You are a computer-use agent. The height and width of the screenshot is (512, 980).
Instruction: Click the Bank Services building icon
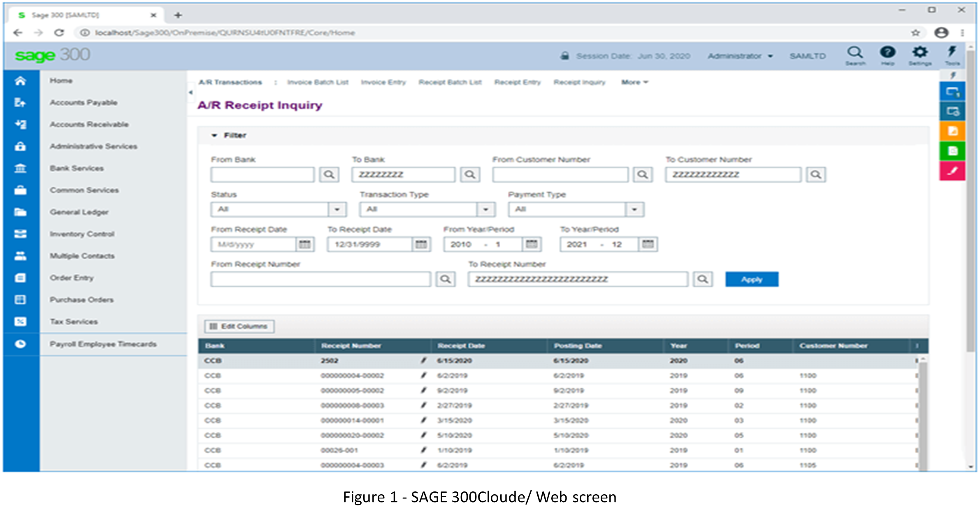click(x=20, y=168)
